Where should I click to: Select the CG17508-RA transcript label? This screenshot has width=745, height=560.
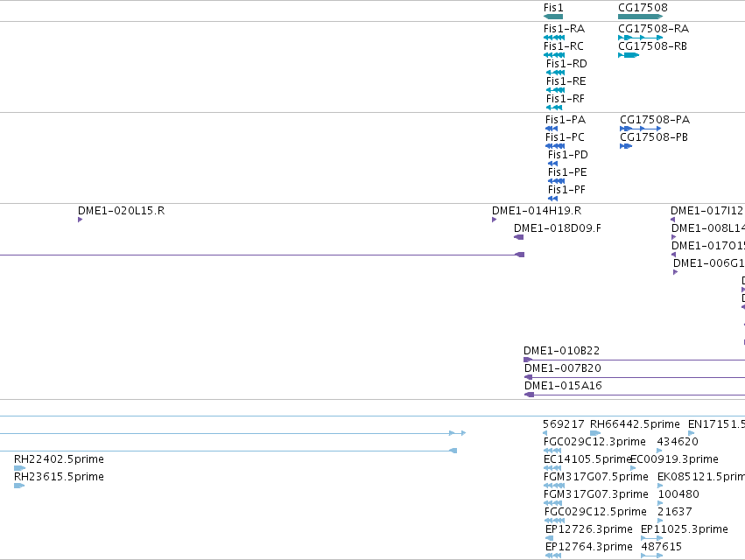653,29
